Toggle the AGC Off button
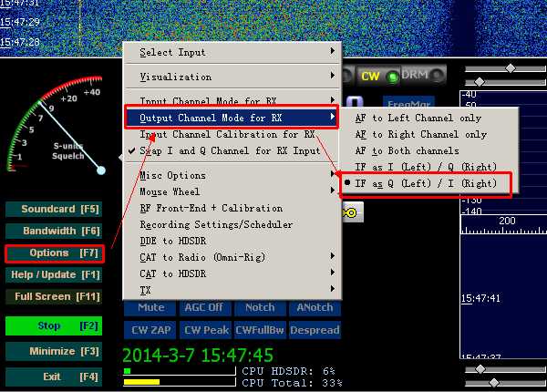547x392 pixels. tap(204, 308)
